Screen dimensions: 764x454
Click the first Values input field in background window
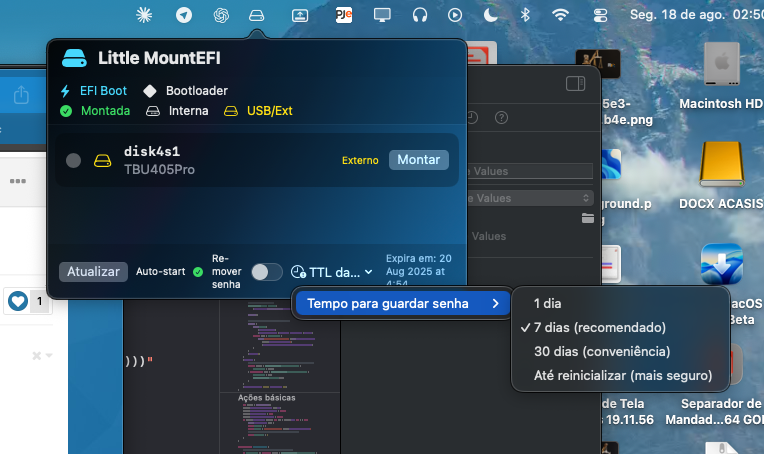(530, 171)
